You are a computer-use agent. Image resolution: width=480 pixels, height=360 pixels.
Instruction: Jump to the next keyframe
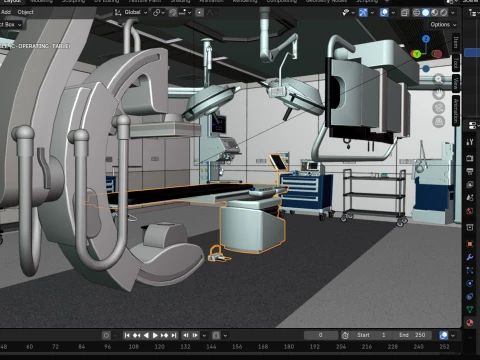click(164, 335)
